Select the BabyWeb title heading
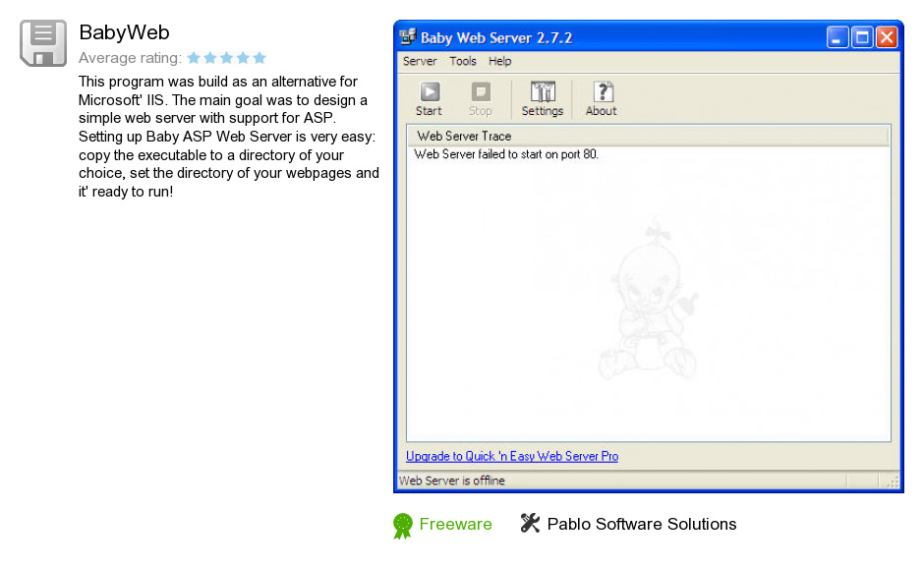This screenshot has width=924, height=569. point(124,32)
